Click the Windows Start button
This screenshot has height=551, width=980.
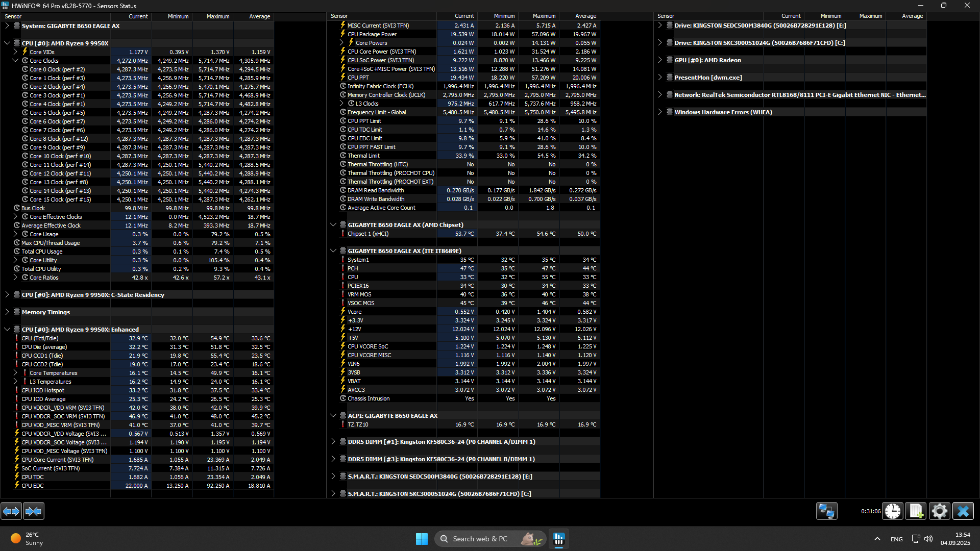pos(422,539)
